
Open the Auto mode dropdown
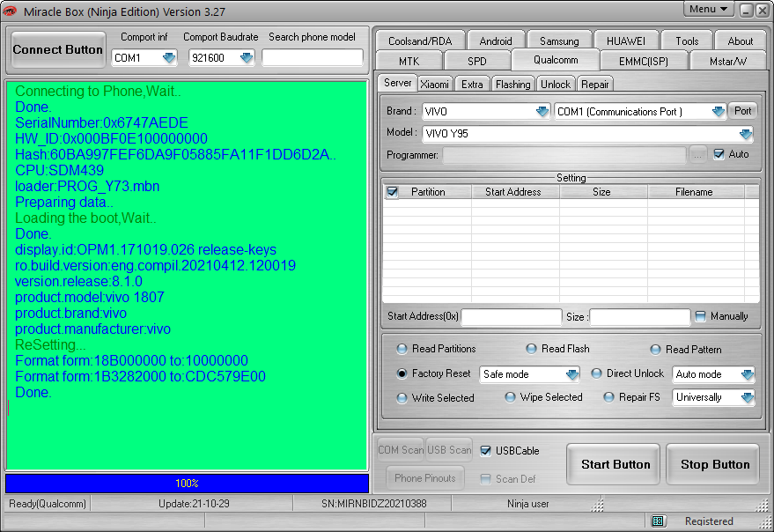[748, 374]
